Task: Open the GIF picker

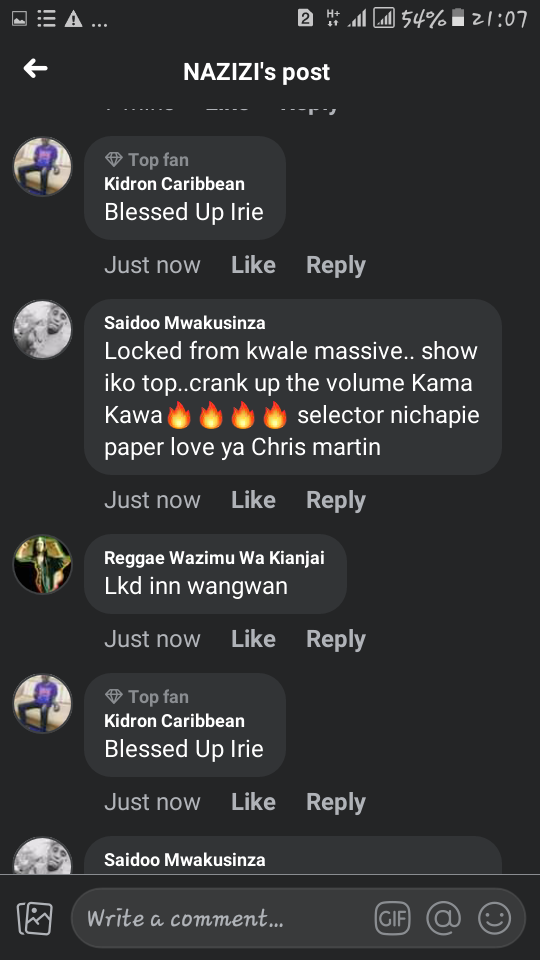Action: point(392,918)
